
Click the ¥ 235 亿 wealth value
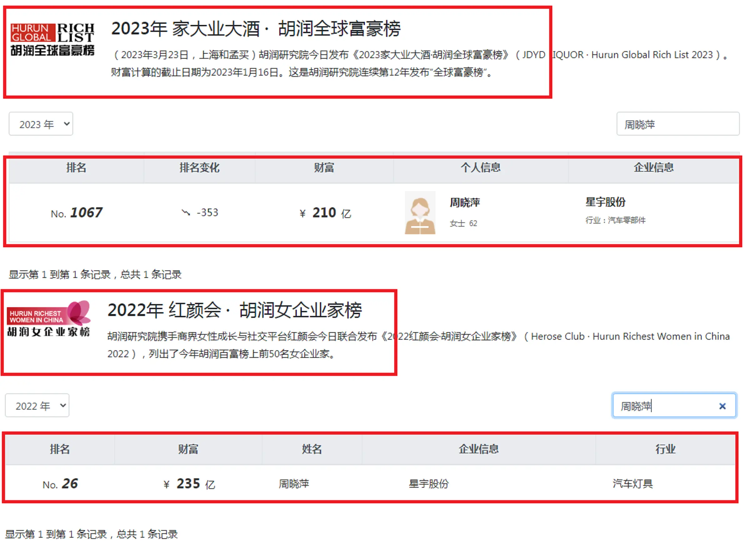click(x=189, y=484)
